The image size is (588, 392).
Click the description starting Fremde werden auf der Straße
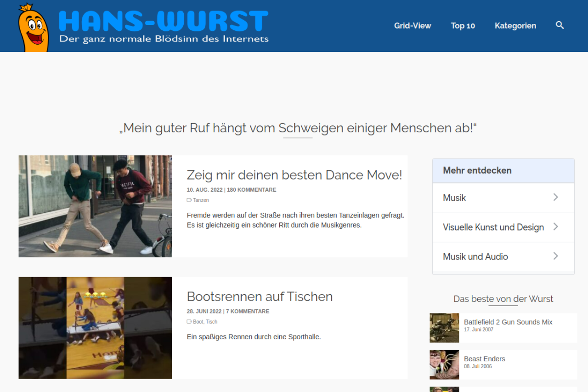coord(295,220)
